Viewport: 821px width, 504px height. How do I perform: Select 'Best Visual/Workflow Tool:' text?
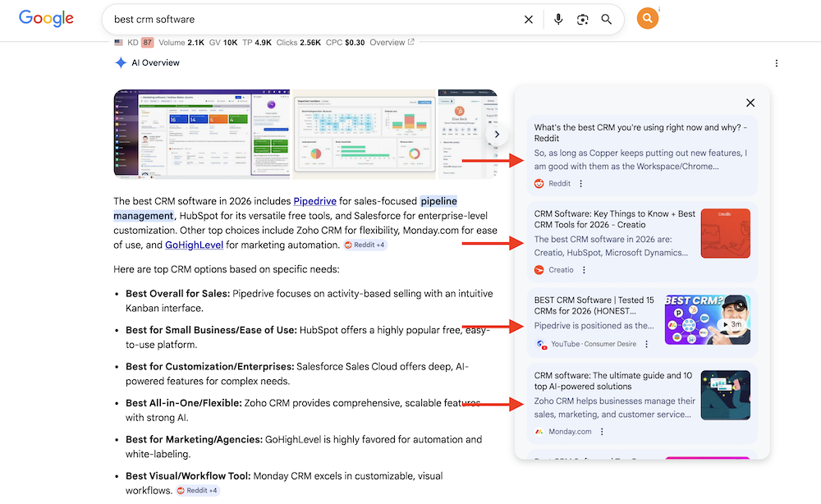pyautogui.click(x=188, y=476)
